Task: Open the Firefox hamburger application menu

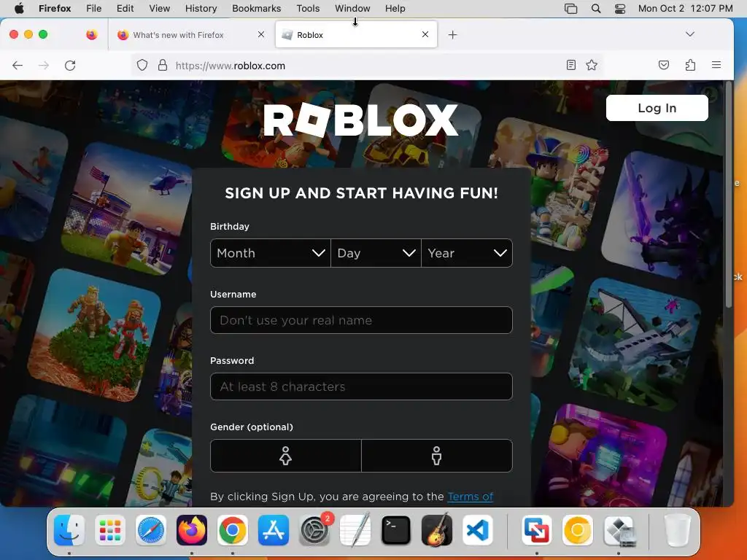Action: tap(716, 65)
